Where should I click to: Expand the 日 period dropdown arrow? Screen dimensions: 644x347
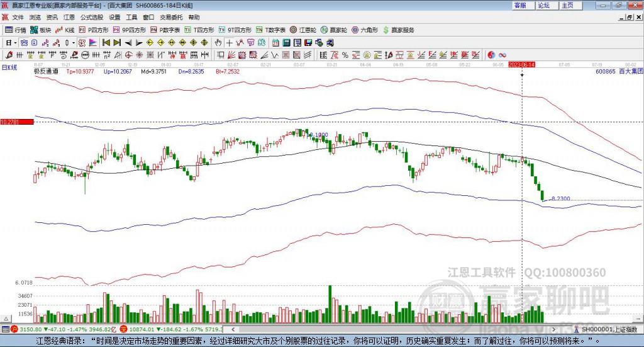[15, 42]
